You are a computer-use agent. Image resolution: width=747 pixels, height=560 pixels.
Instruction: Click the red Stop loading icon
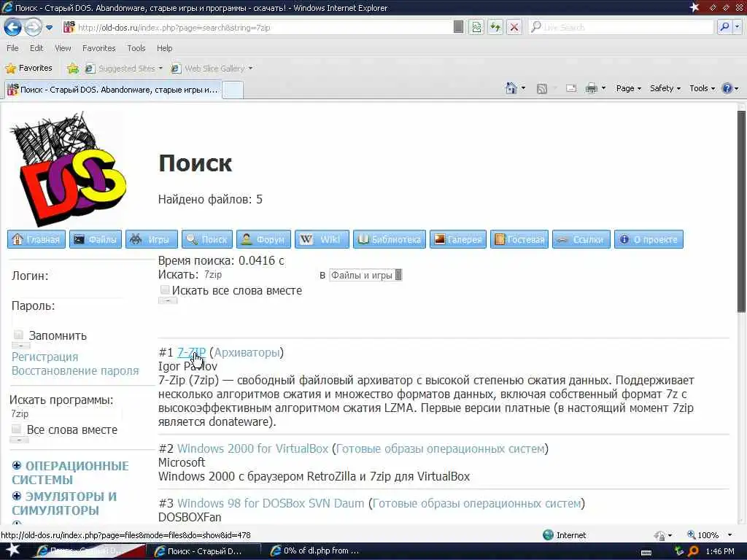pyautogui.click(x=514, y=27)
